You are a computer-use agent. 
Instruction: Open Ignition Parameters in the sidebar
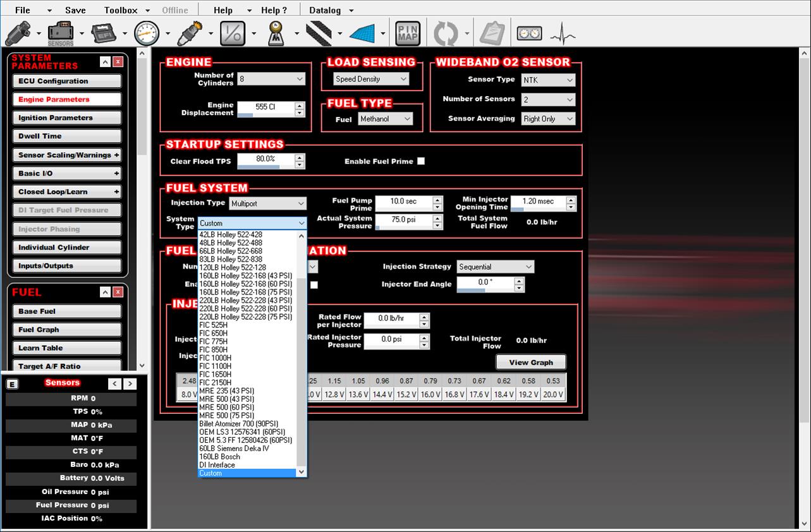click(66, 118)
